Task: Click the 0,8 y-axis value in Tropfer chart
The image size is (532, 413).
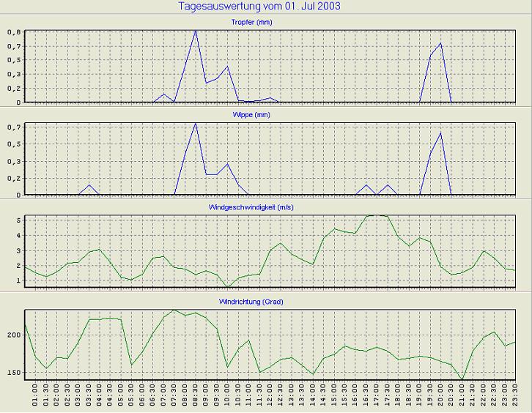Action: 15,32
